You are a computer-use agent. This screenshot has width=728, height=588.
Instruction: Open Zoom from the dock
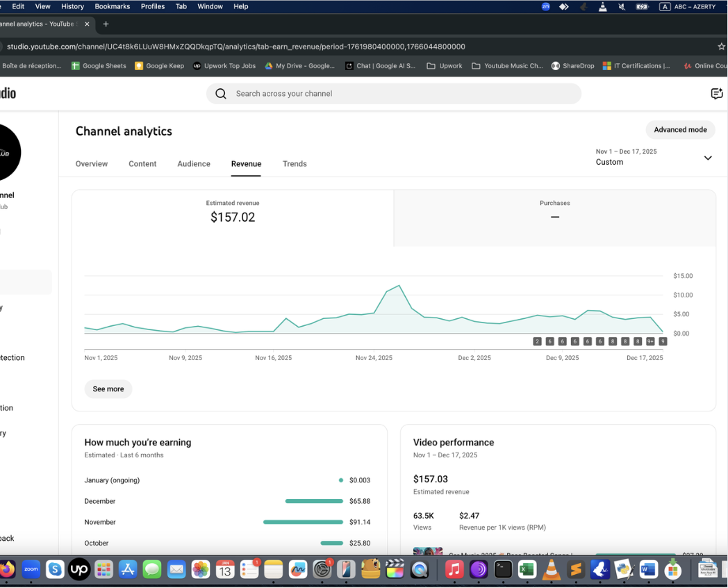(x=31, y=570)
